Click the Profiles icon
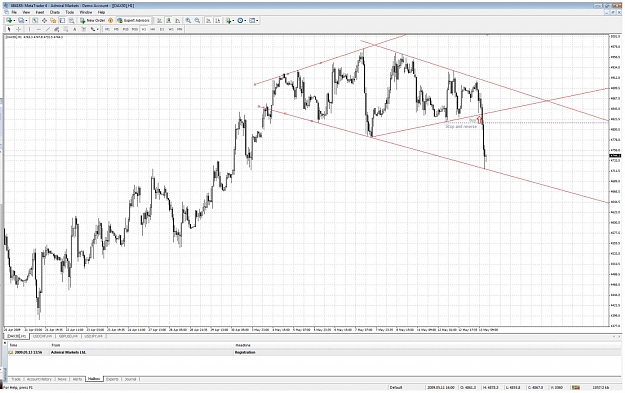The width and height of the screenshot is (625, 393). click(x=21, y=20)
